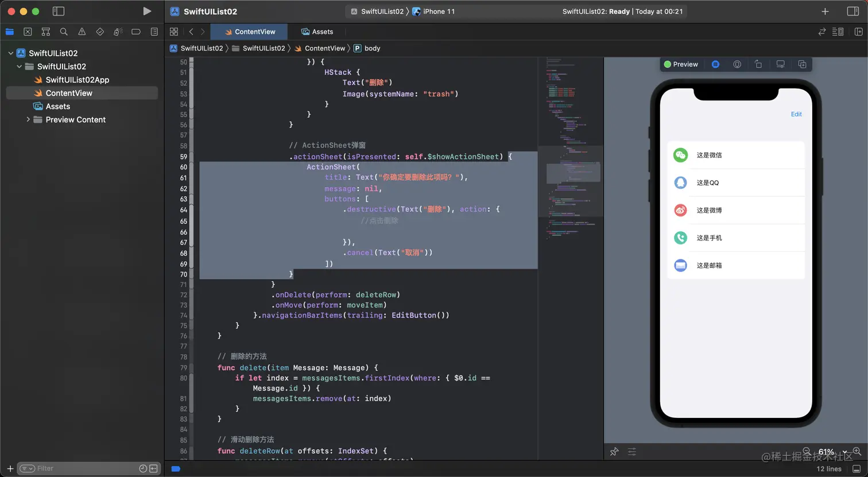868x477 pixels.
Task: Open the SwiftUIList02 scheme selector
Action: (x=377, y=11)
